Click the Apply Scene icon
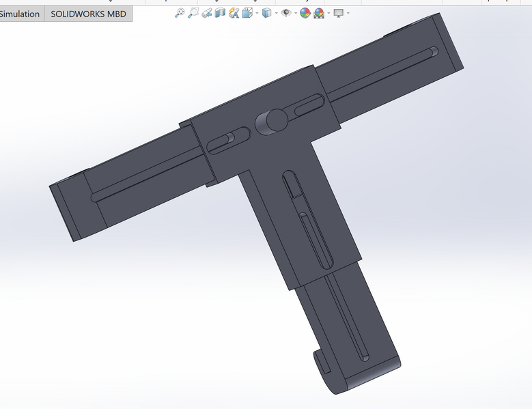Image resolution: width=532 pixels, height=409 pixels. click(x=319, y=13)
